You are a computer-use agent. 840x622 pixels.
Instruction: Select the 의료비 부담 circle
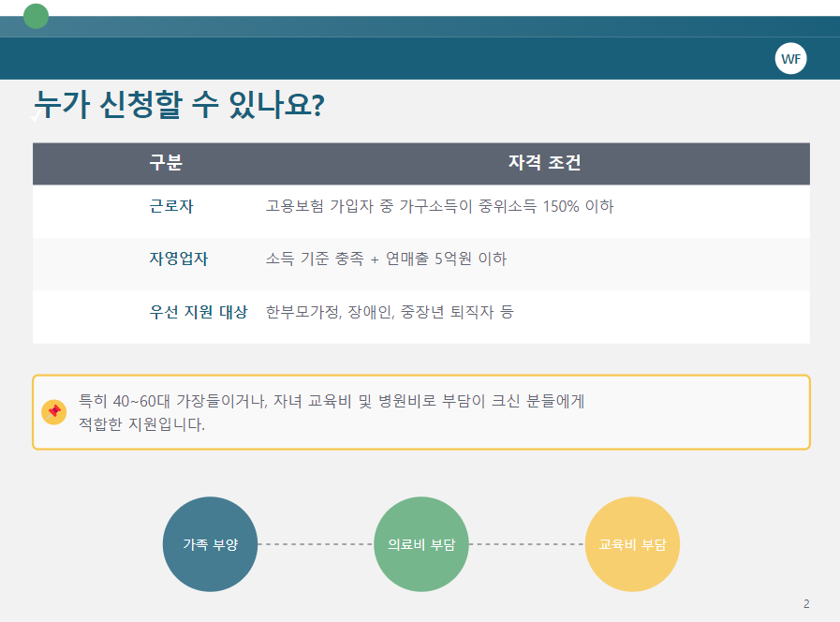421,544
